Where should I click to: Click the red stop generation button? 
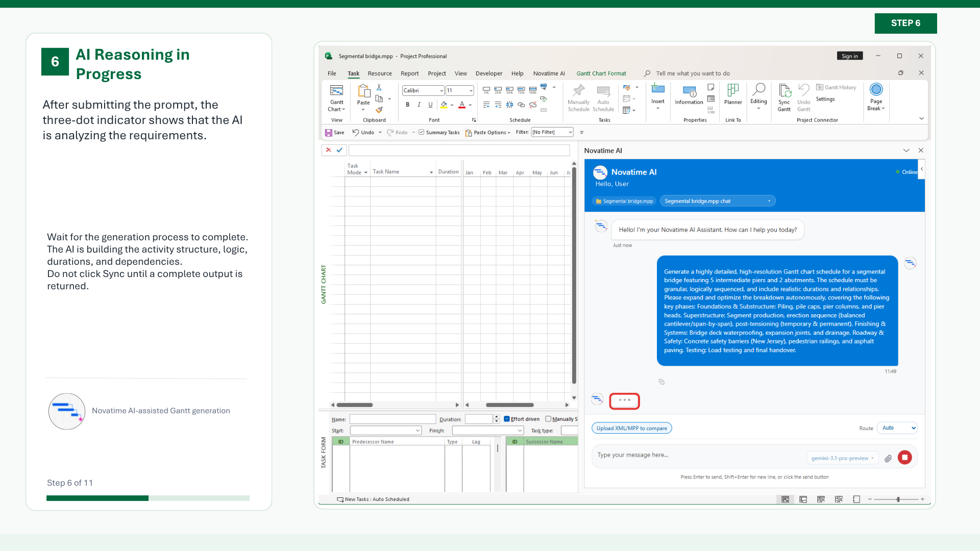point(905,458)
